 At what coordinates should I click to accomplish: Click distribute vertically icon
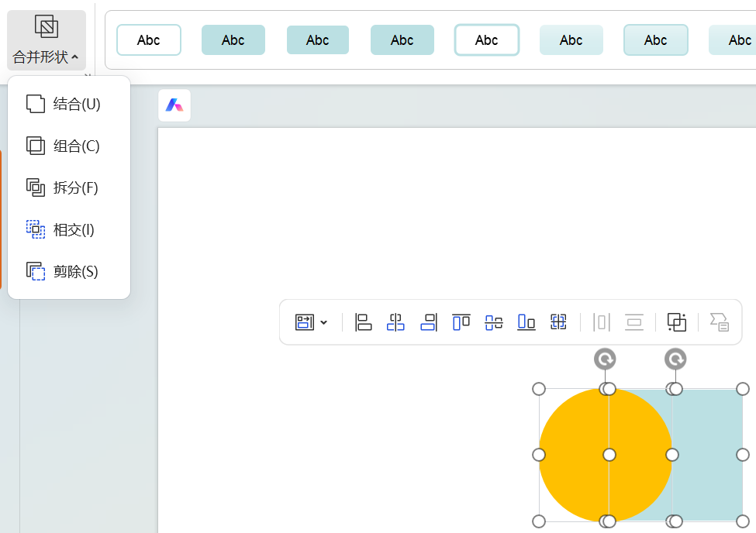coord(634,322)
